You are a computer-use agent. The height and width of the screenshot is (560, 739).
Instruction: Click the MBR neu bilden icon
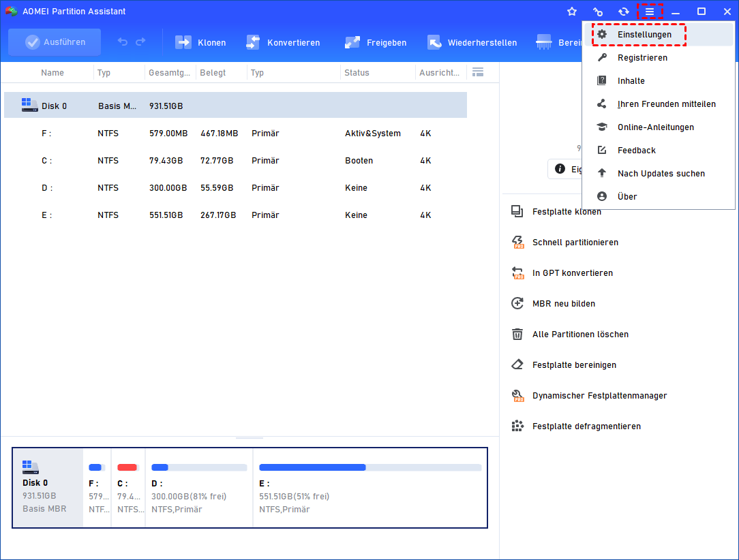(x=517, y=303)
